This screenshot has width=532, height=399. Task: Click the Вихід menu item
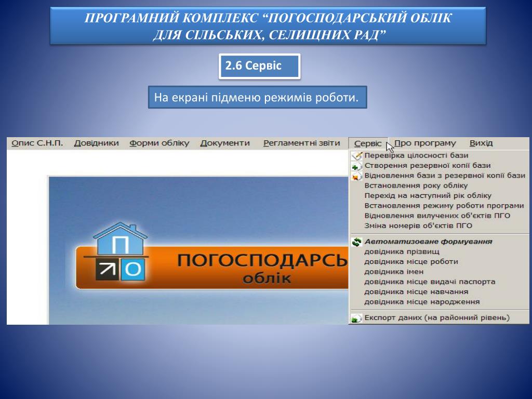click(x=481, y=143)
